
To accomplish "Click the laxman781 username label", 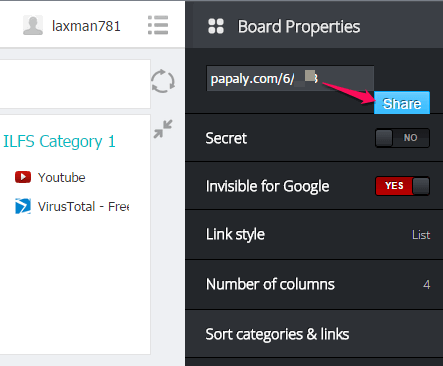I will pos(86,26).
